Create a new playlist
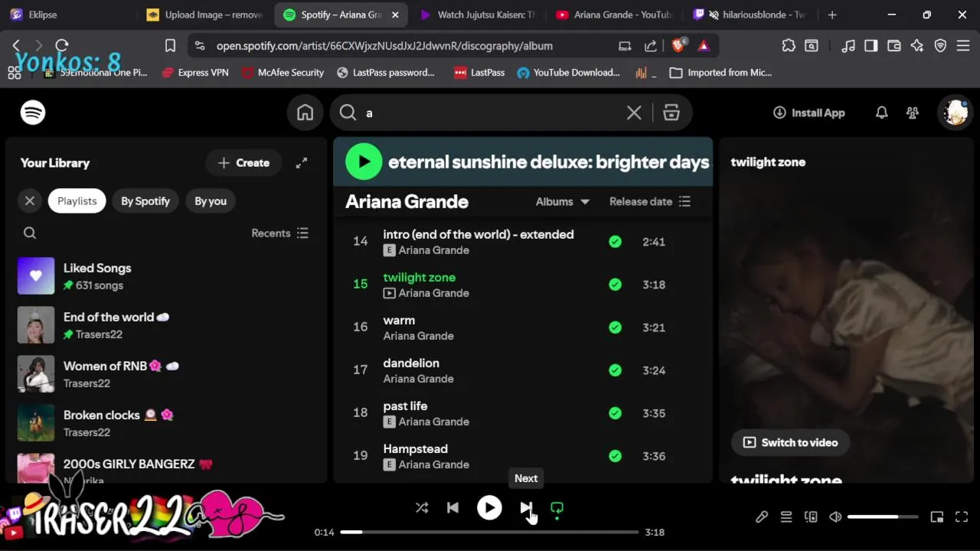The image size is (980, 551). pyautogui.click(x=243, y=162)
